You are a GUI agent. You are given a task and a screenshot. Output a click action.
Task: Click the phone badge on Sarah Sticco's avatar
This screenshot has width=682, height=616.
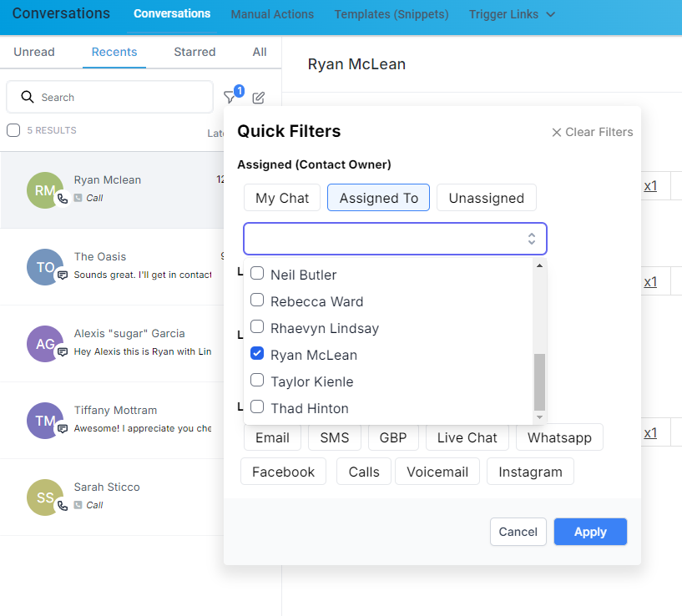63,506
